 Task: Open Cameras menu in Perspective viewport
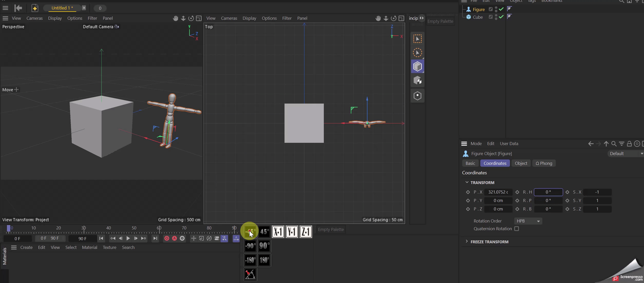tap(34, 18)
